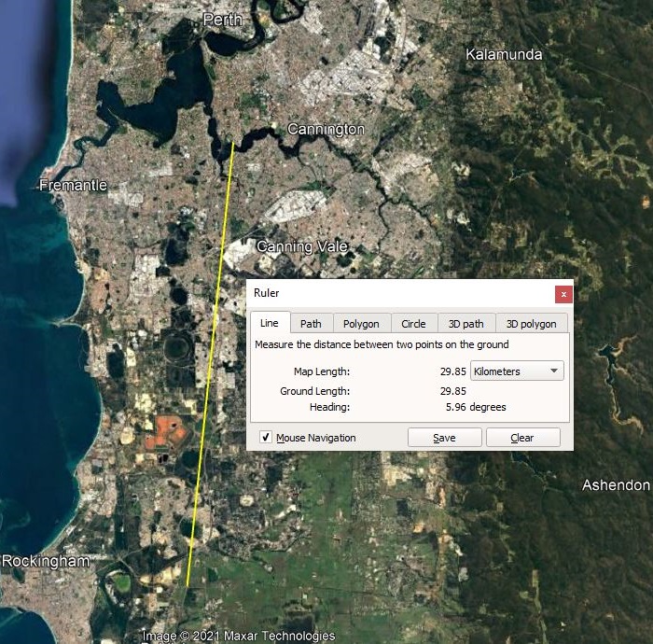Click the Perth label on the map

tap(222, 20)
